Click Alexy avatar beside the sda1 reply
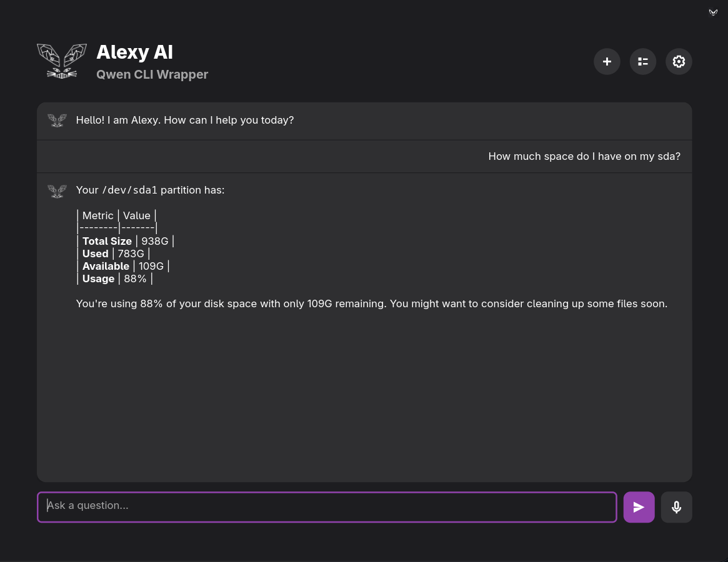This screenshot has width=728, height=562. tap(57, 190)
